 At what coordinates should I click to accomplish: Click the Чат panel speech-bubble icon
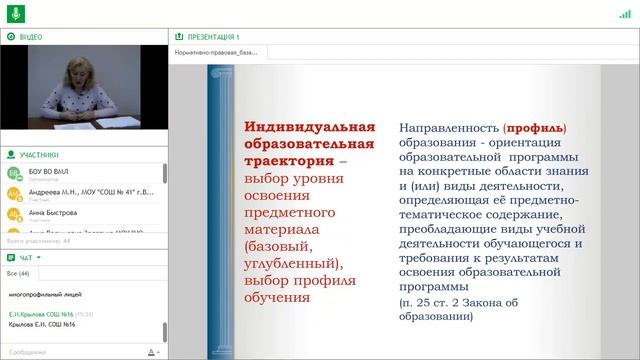(11, 258)
